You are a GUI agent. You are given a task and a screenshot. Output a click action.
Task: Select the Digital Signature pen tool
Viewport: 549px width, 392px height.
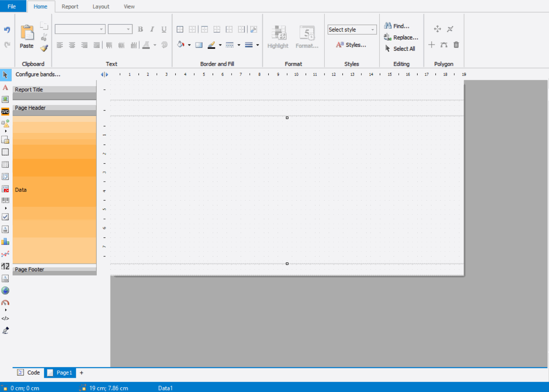[5, 331]
